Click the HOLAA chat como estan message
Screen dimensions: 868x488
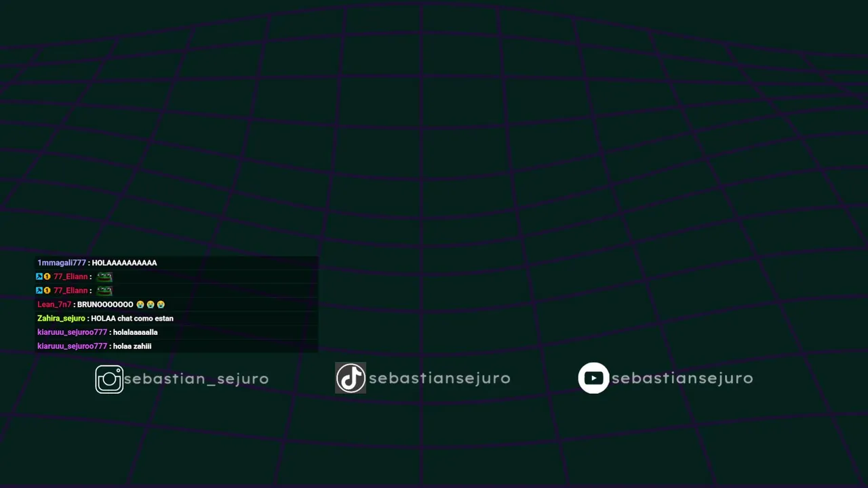[132, 319]
